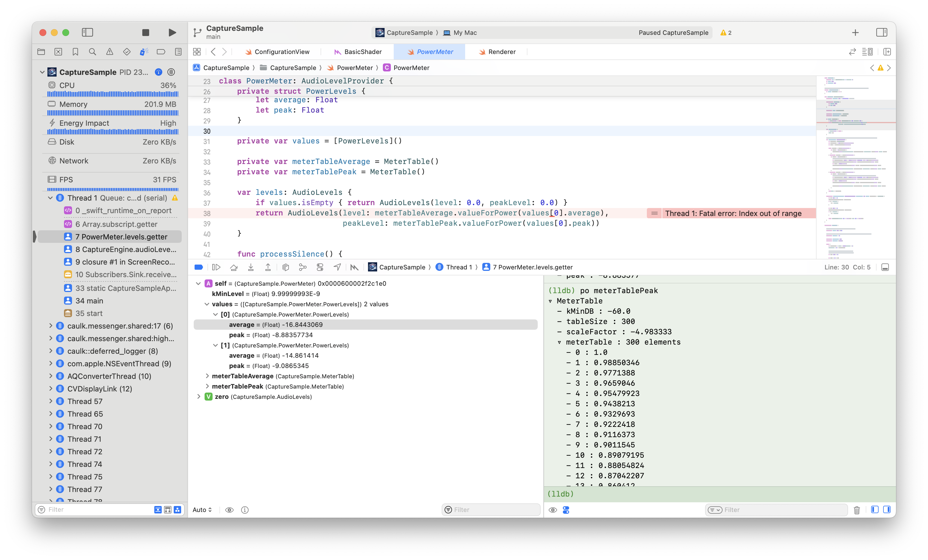Toggle the right inspector panel
Screen dimensions: 928x560
(x=881, y=32)
